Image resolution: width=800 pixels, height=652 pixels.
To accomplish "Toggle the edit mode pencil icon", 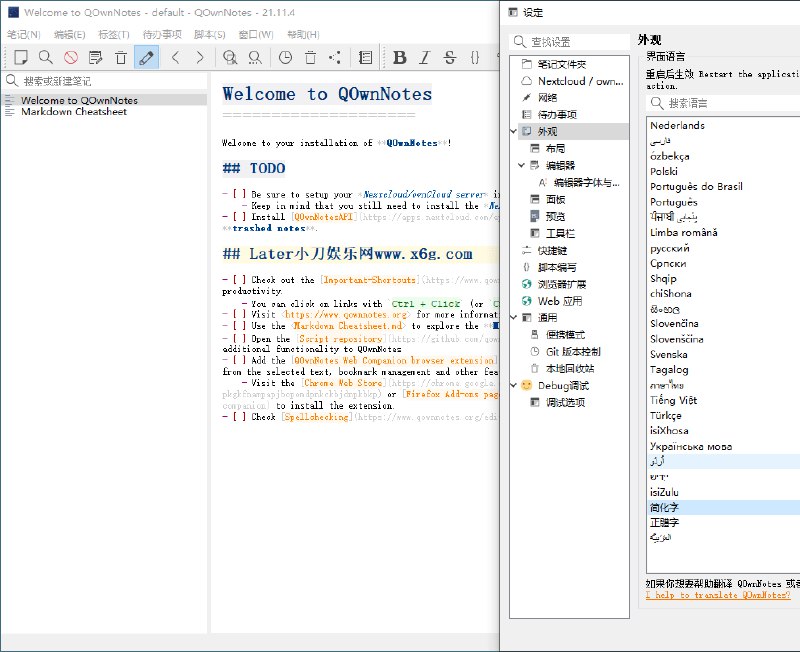I will click(144, 59).
